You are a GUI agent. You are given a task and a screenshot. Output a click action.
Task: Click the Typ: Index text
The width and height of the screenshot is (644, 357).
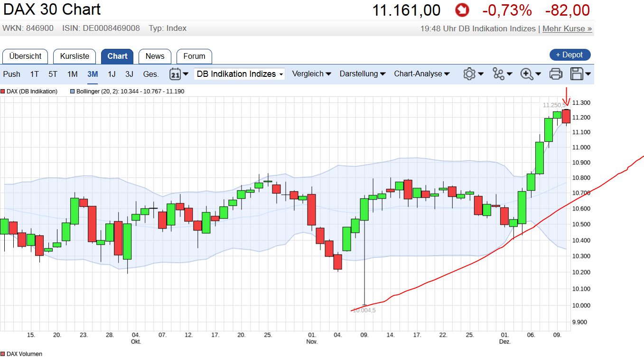(168, 28)
